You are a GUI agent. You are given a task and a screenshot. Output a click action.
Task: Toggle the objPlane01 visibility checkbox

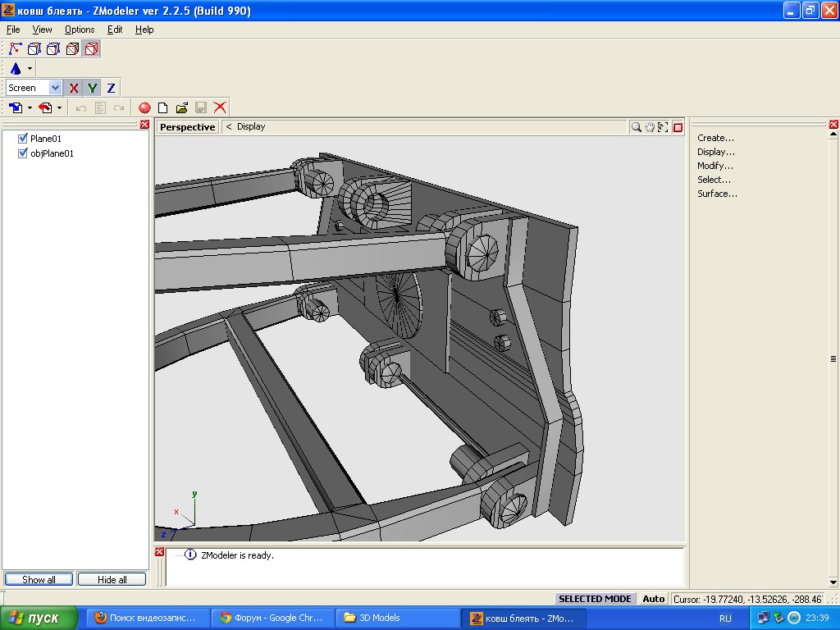(x=23, y=153)
